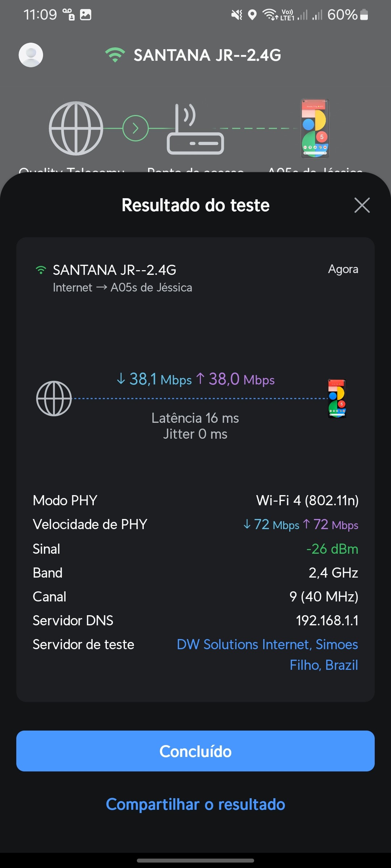Tap the profile avatar icon

(31, 55)
